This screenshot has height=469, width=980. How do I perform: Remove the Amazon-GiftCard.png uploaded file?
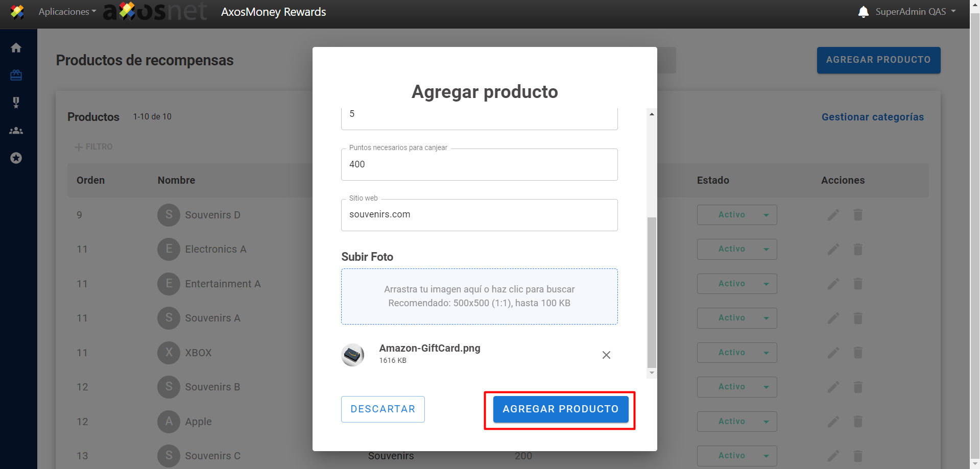click(606, 355)
